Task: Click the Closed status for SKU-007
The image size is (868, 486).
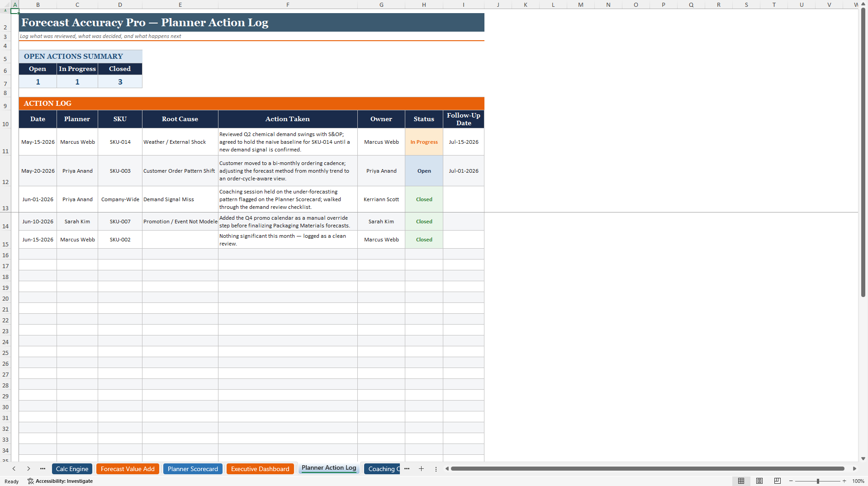Action: [x=424, y=222]
